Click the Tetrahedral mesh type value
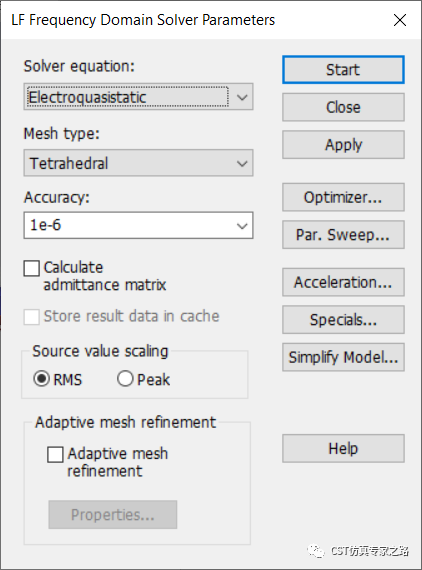The image size is (422, 570). coord(69,163)
